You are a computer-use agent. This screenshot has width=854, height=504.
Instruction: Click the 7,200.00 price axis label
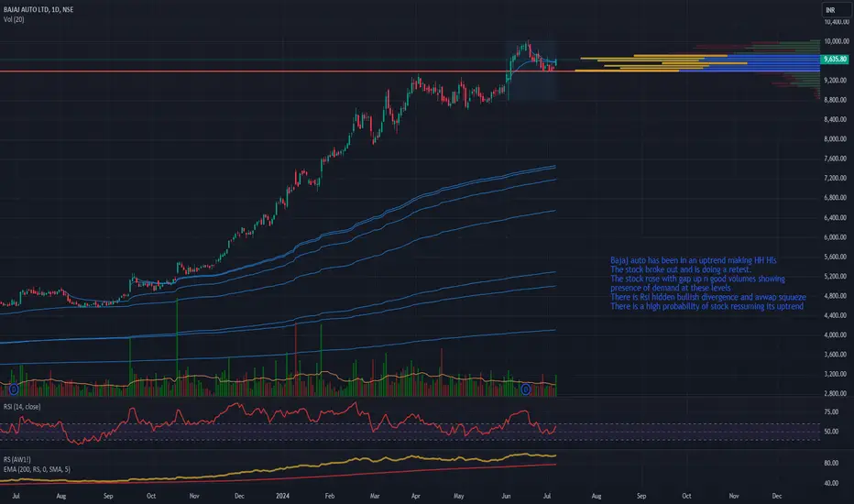(x=836, y=178)
